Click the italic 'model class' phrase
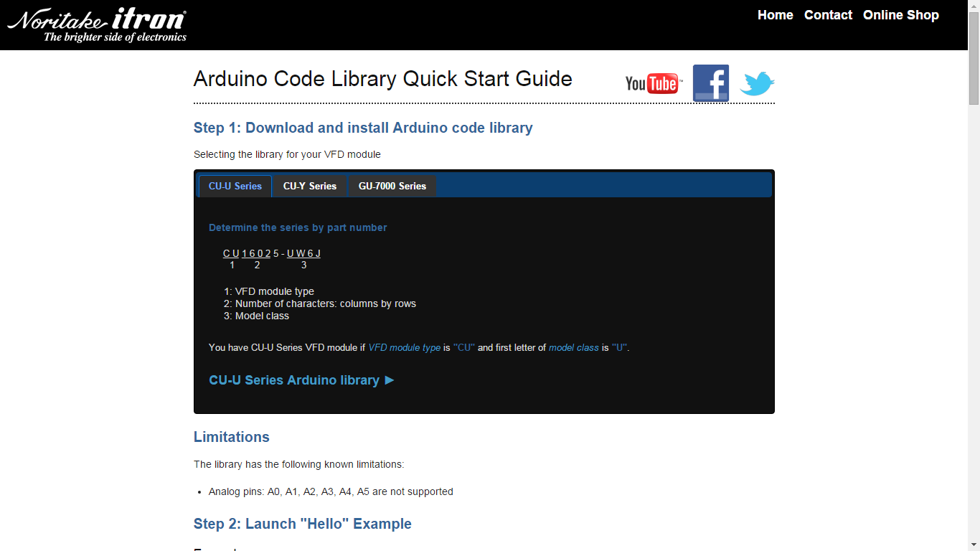 click(574, 347)
